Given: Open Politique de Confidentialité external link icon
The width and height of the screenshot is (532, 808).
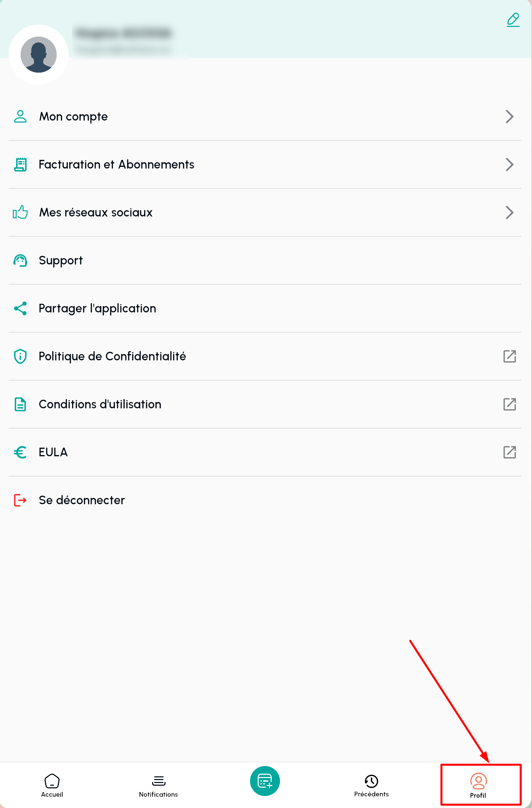Looking at the screenshot, I should click(509, 356).
